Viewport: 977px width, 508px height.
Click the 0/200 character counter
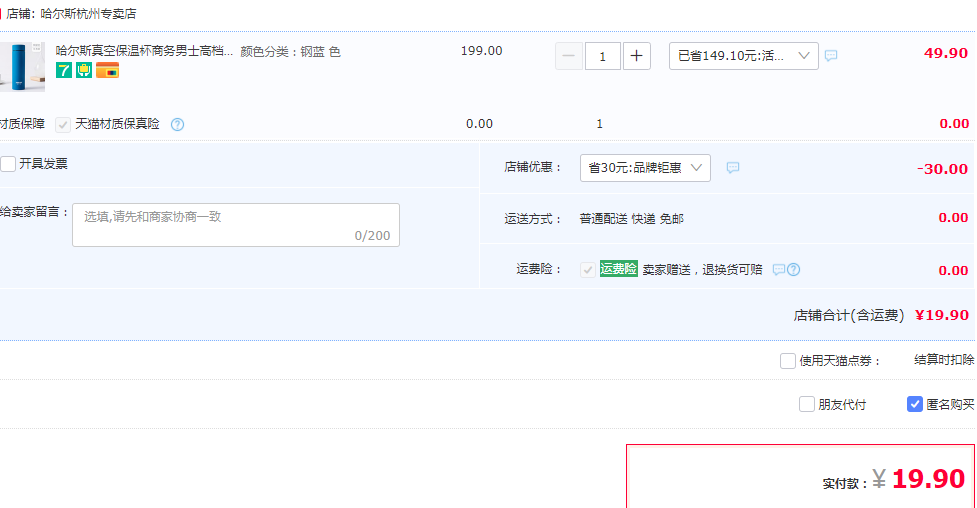[x=372, y=236]
